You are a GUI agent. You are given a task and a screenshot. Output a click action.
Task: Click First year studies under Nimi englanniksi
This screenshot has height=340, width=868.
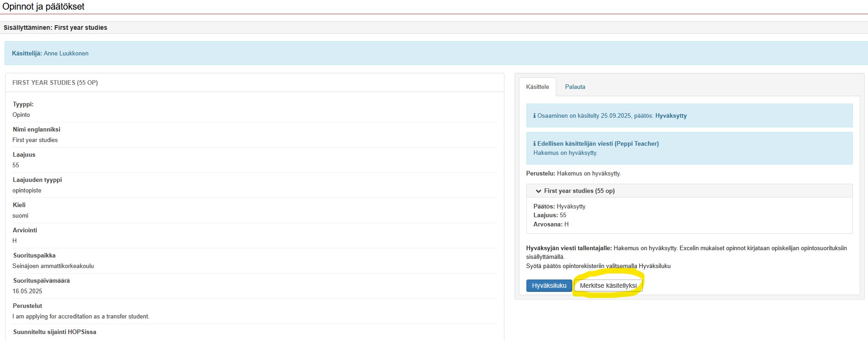pos(35,140)
